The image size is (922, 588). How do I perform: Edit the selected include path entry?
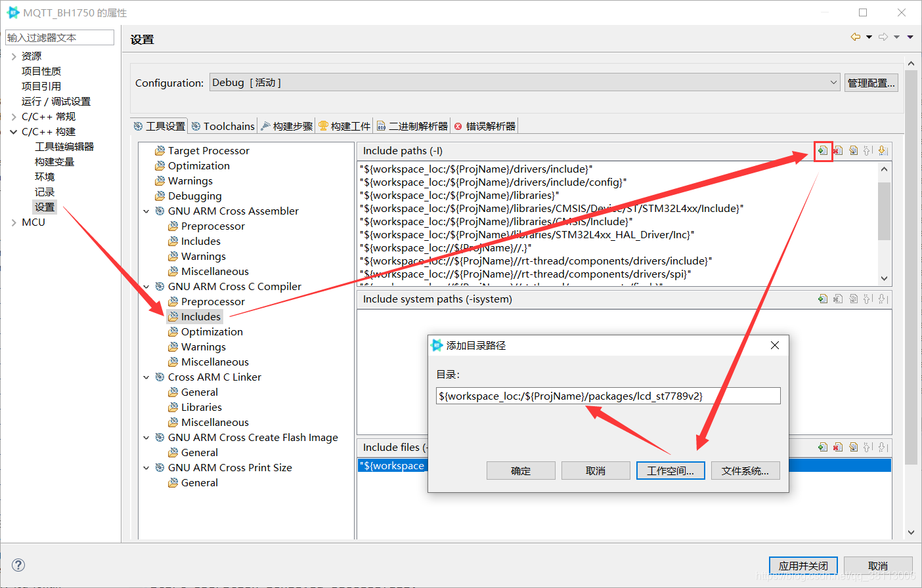(853, 150)
